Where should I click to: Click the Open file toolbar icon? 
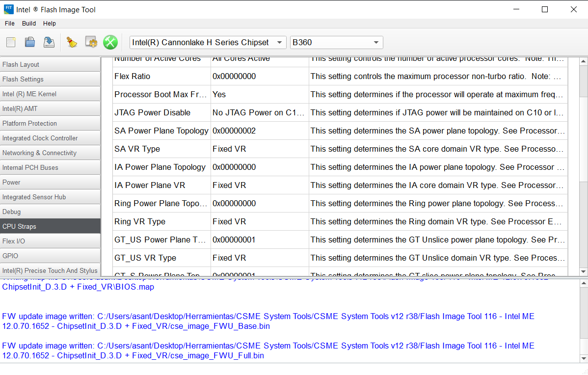click(x=30, y=42)
